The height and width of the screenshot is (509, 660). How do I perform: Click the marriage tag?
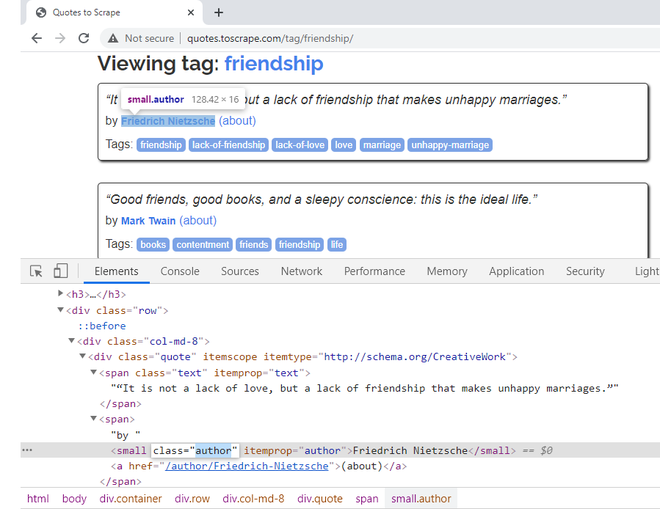(382, 145)
